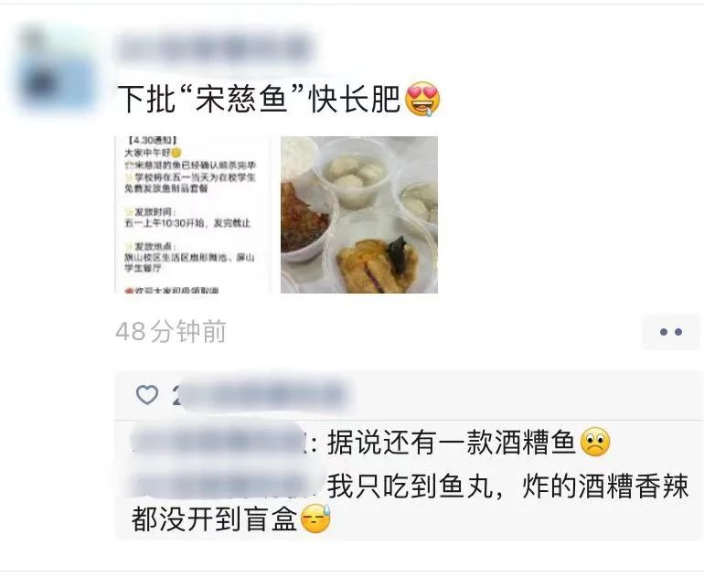This screenshot has height=588, width=704.
Task: Tap the sad face emoji after 酒糟鱼
Action: click(595, 442)
